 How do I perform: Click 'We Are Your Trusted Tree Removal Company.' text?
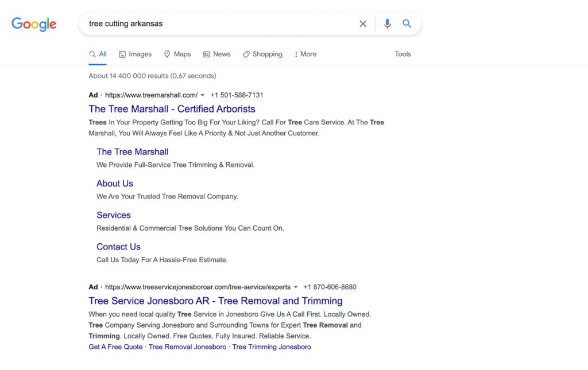point(167,197)
